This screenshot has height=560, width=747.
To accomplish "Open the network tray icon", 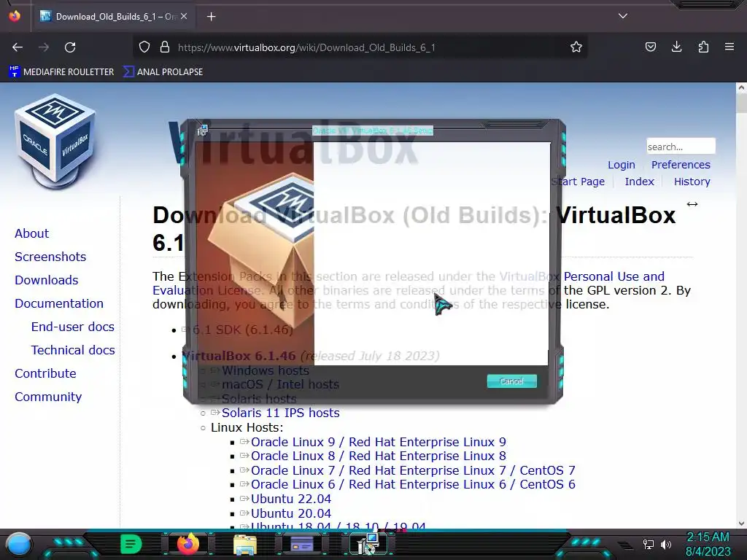I will coord(648,544).
